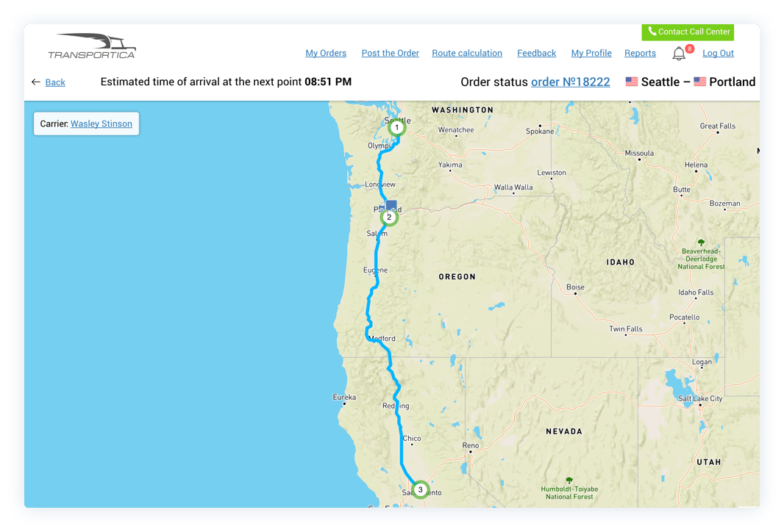Screen dimensions: 784x532
Task: Click the phone icon on Contact Call Center
Action: pos(652,31)
